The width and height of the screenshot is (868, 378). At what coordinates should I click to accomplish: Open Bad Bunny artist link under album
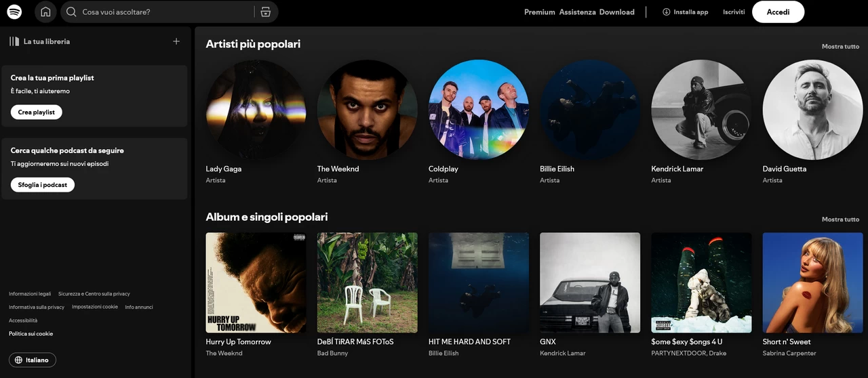332,353
